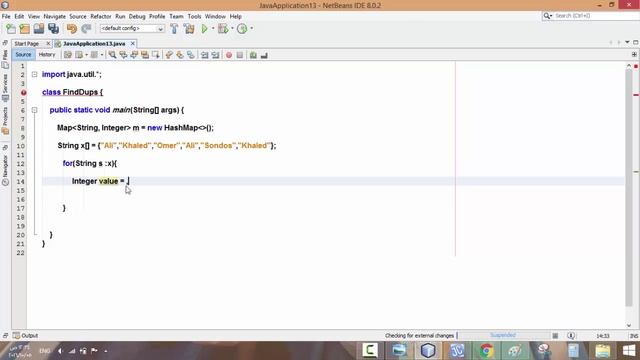The width and height of the screenshot is (640, 360).
Task: Close the JavaApplication13.java tab
Action: [x=133, y=43]
